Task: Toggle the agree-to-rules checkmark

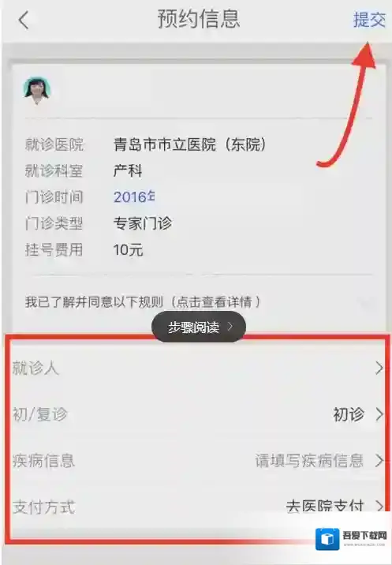Action: point(368,304)
